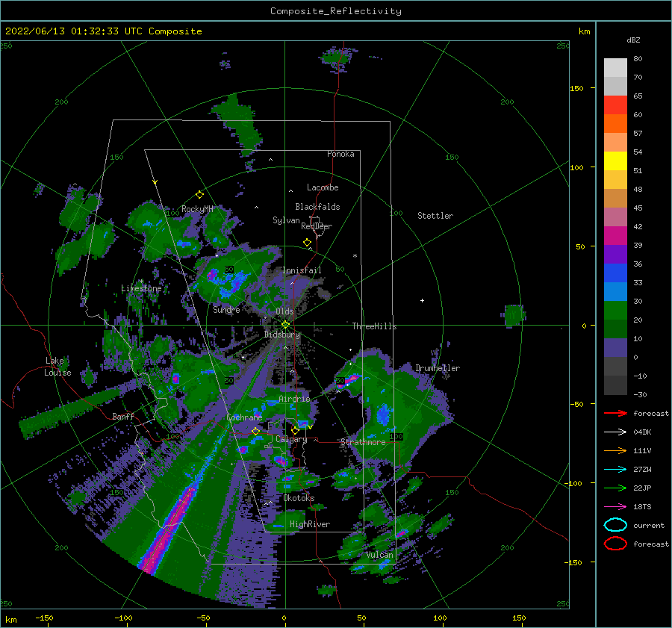Select the 80 dBZ light gray swatch
The width and height of the screenshot is (672, 628).
[x=615, y=67]
